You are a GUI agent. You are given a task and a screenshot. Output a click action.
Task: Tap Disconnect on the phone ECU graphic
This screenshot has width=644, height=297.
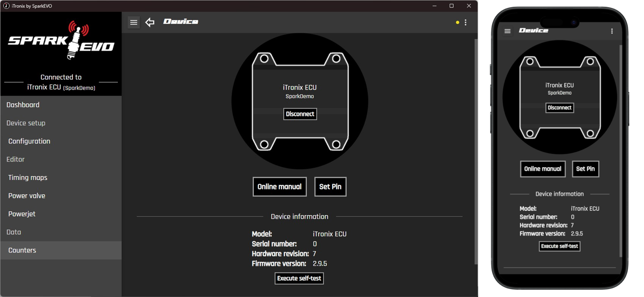tap(559, 108)
